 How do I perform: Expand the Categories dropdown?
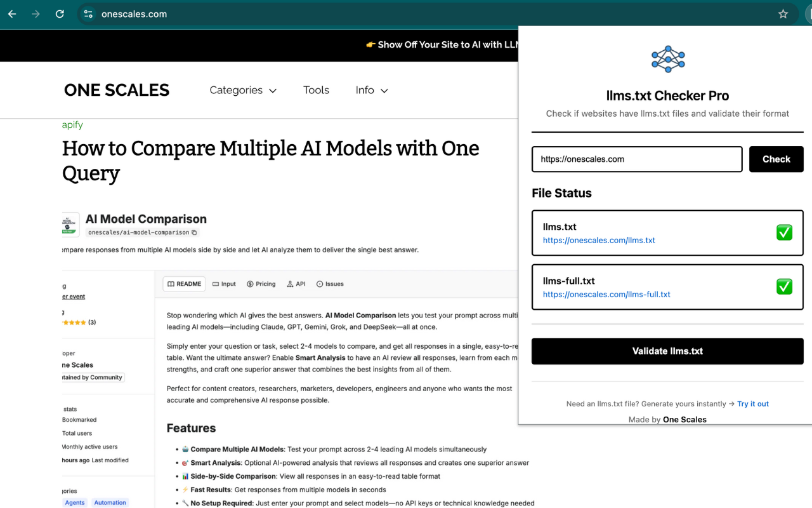click(243, 90)
